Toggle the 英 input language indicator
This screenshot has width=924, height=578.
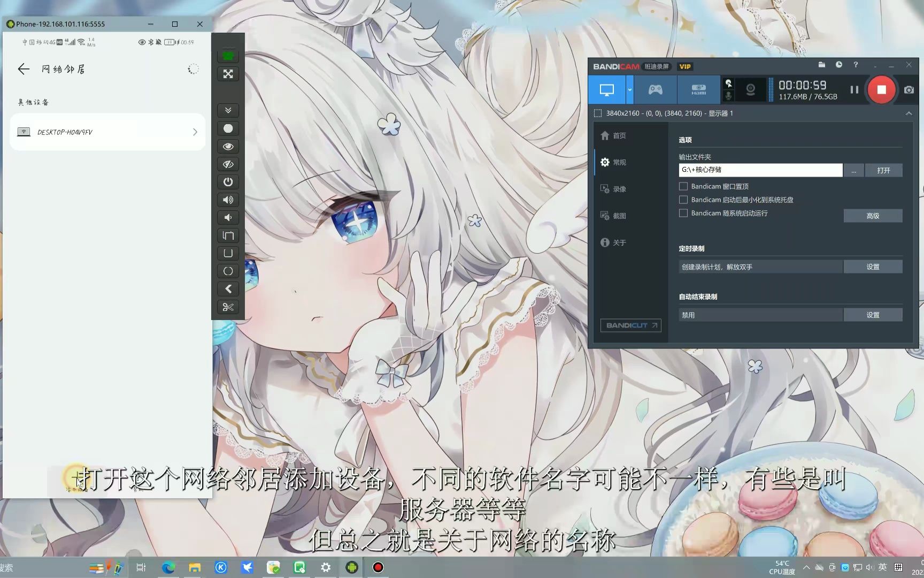[x=883, y=567]
